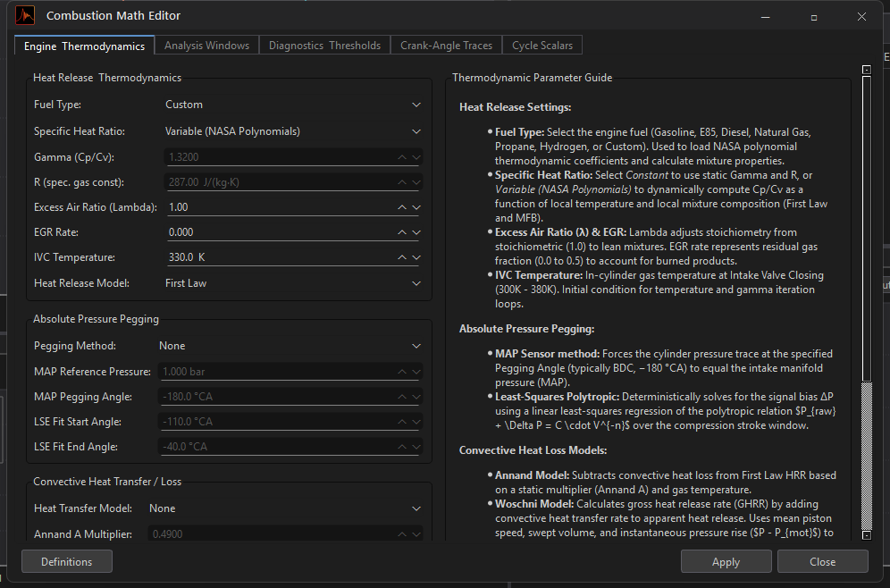Click the MAP Pegging Angle down arrow
The width and height of the screenshot is (890, 588).
[416, 397]
